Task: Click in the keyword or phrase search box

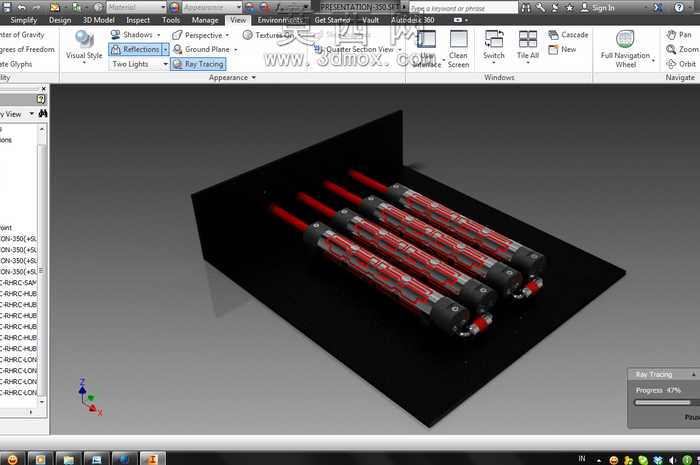Action: coord(463,8)
